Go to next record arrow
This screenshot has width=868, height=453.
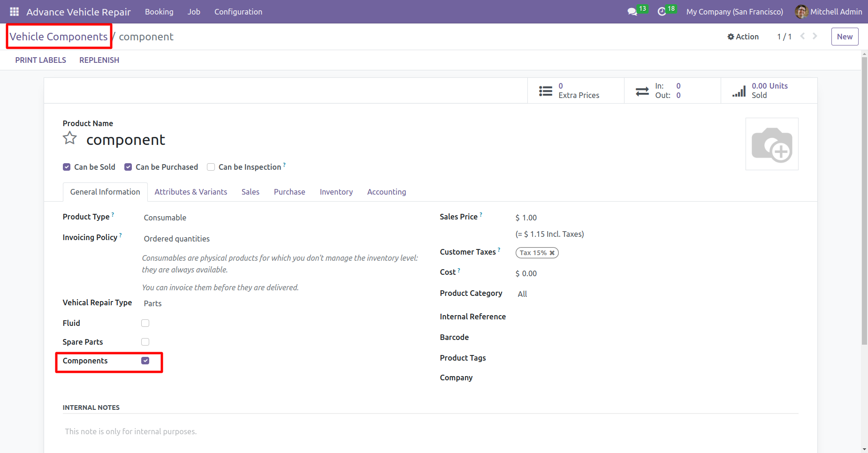tap(815, 36)
